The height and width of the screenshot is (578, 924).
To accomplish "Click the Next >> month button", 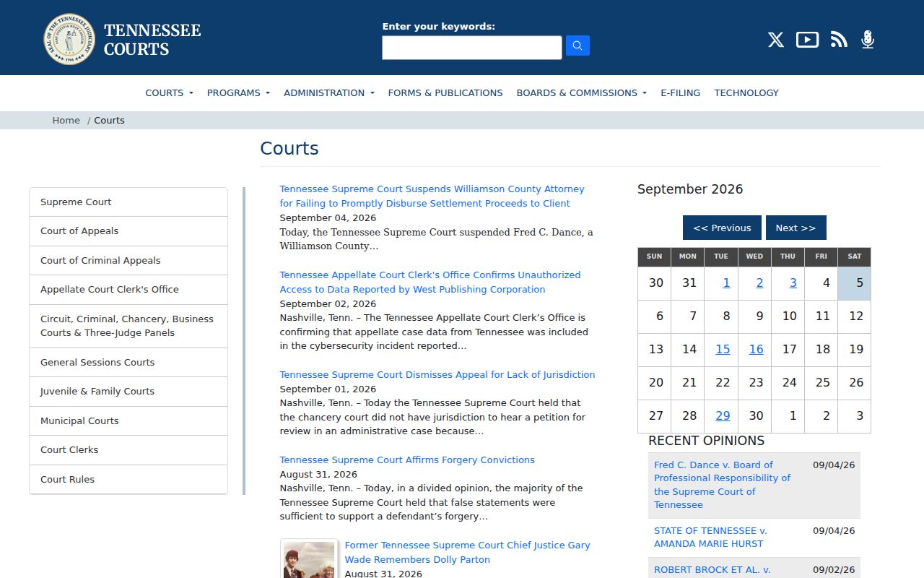I will click(x=796, y=228).
